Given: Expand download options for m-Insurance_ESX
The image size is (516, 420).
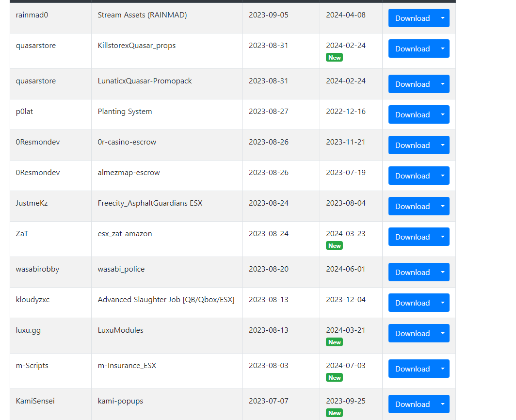Looking at the screenshot, I should (443, 369).
